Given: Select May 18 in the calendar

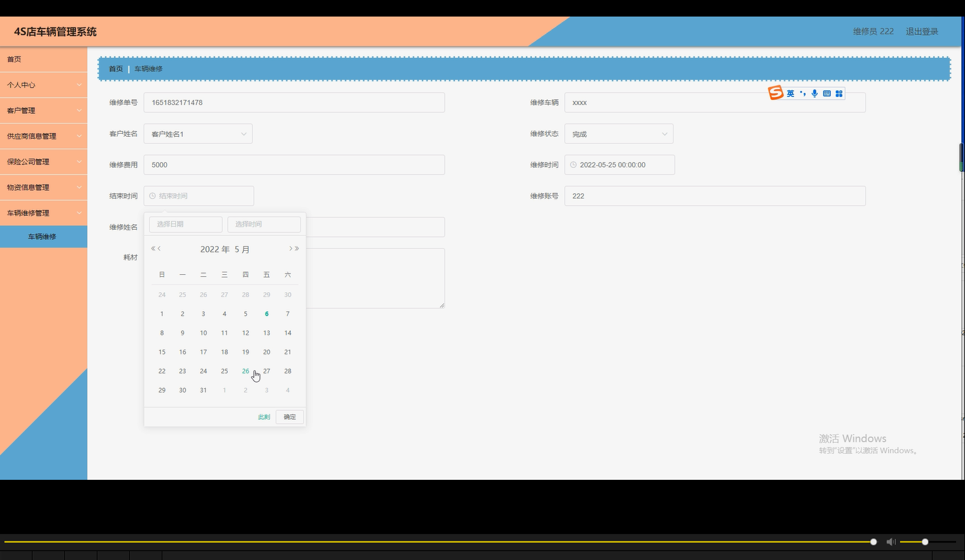Looking at the screenshot, I should point(224,352).
